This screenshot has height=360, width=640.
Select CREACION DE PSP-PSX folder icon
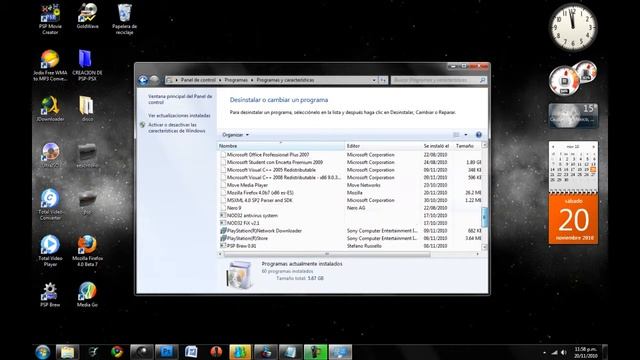(87, 65)
